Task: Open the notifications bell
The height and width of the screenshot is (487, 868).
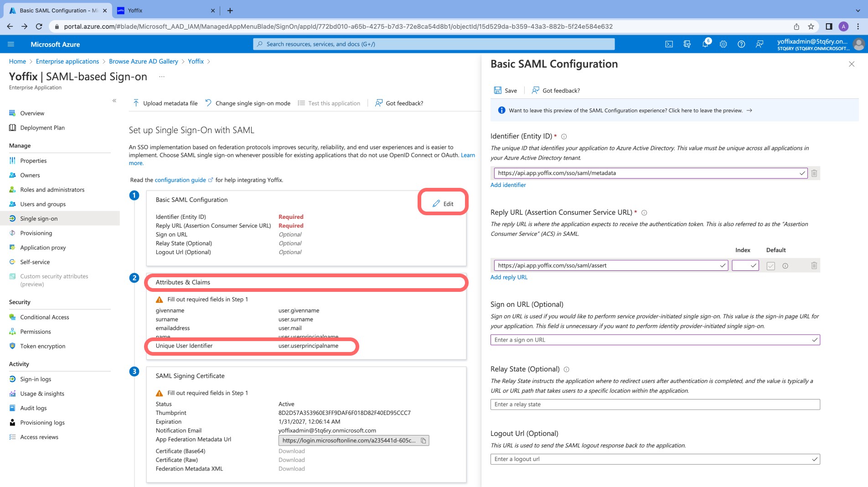Action: 705,44
